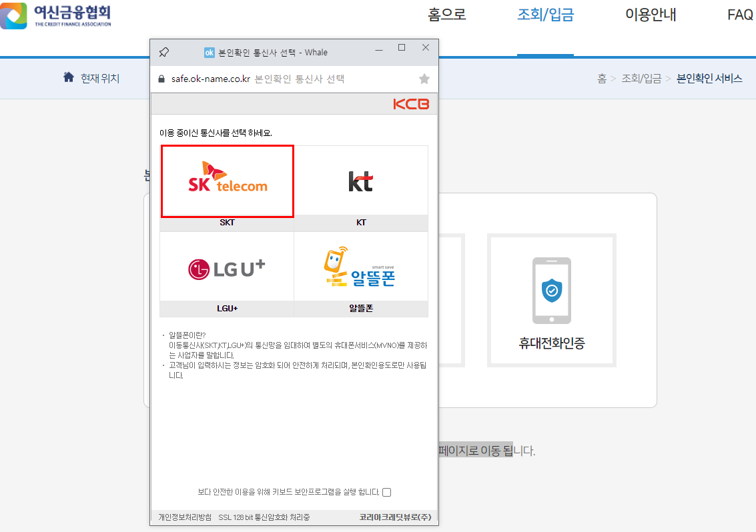Close the 본인확인 통신사 선택 popup
Image resolution: width=756 pixels, height=532 pixels.
(x=426, y=47)
